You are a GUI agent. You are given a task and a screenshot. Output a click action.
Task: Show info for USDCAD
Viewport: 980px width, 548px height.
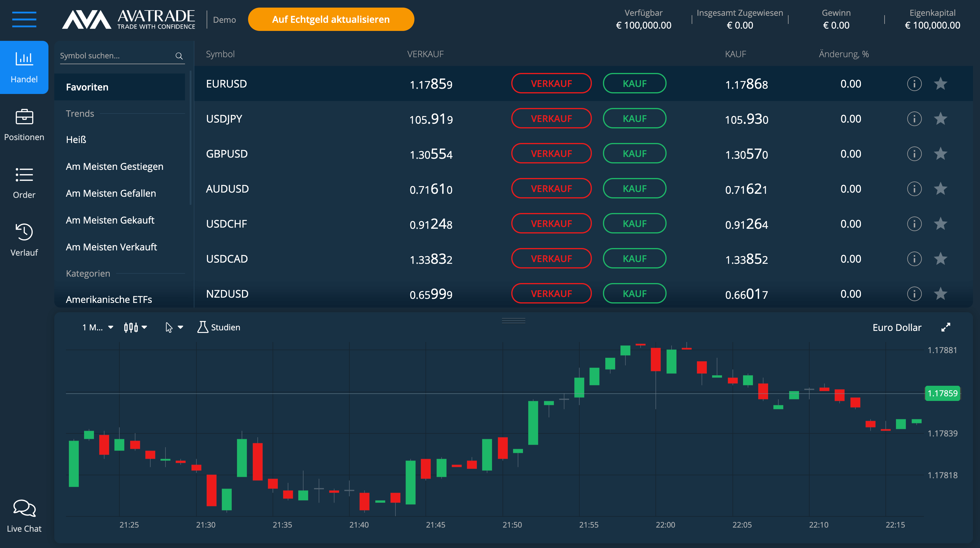(x=914, y=259)
